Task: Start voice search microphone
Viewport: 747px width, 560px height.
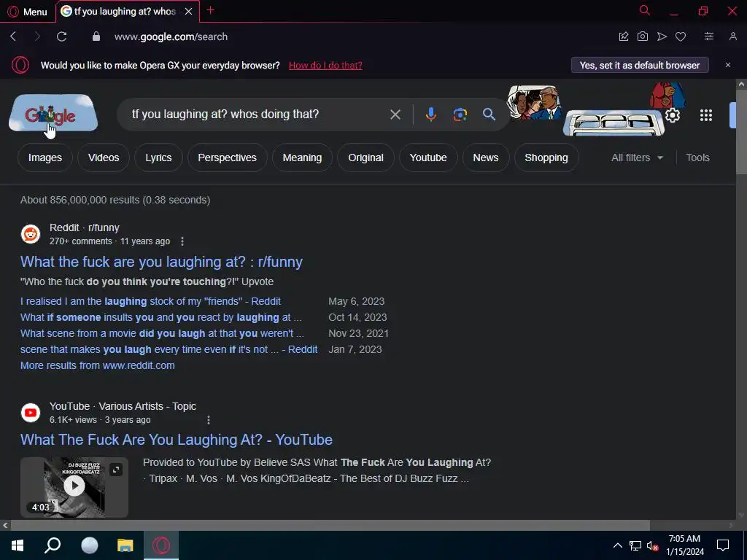Action: pos(430,114)
